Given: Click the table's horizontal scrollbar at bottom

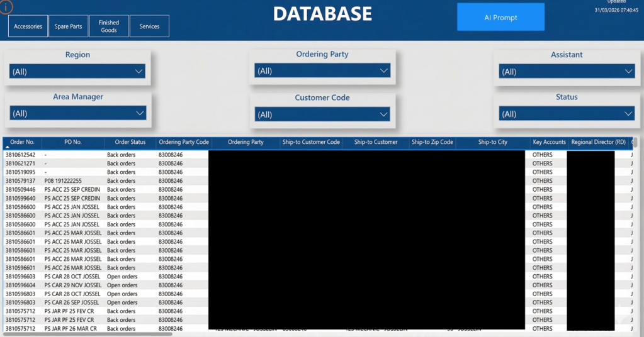Looking at the screenshot, I should coord(88,334).
